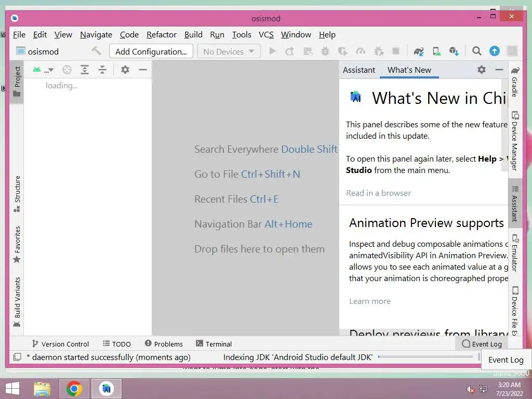Open the Android view selector dropdown
The width and height of the screenshot is (532, 399).
click(x=43, y=70)
